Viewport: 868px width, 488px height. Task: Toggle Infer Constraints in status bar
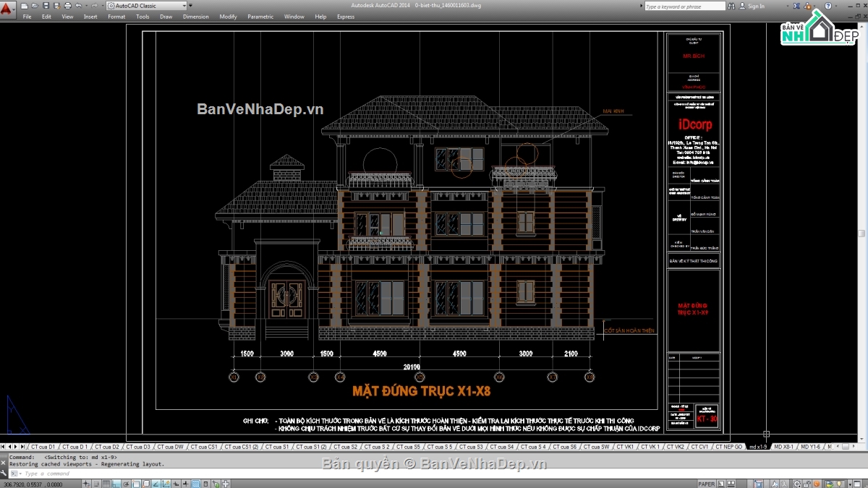(x=86, y=484)
